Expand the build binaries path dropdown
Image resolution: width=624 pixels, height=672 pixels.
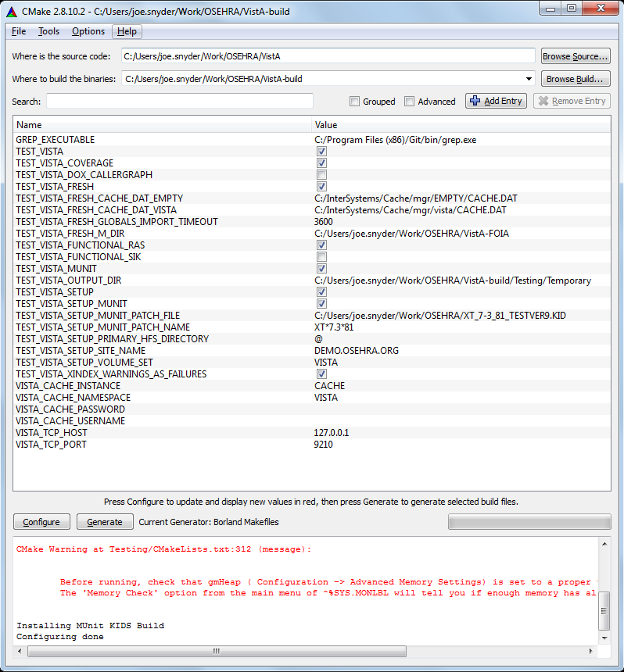coord(529,79)
